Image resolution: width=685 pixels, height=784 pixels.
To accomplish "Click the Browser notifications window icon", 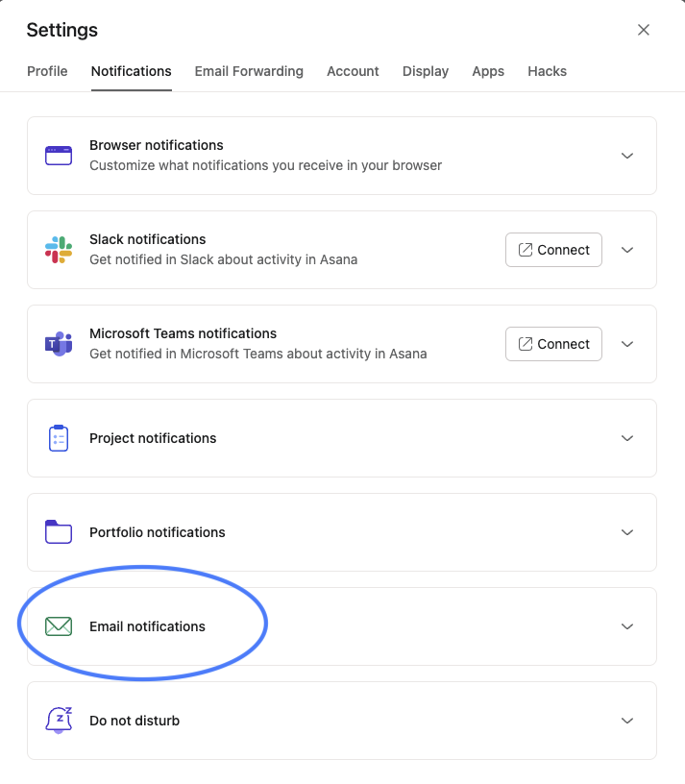I will tap(59, 156).
